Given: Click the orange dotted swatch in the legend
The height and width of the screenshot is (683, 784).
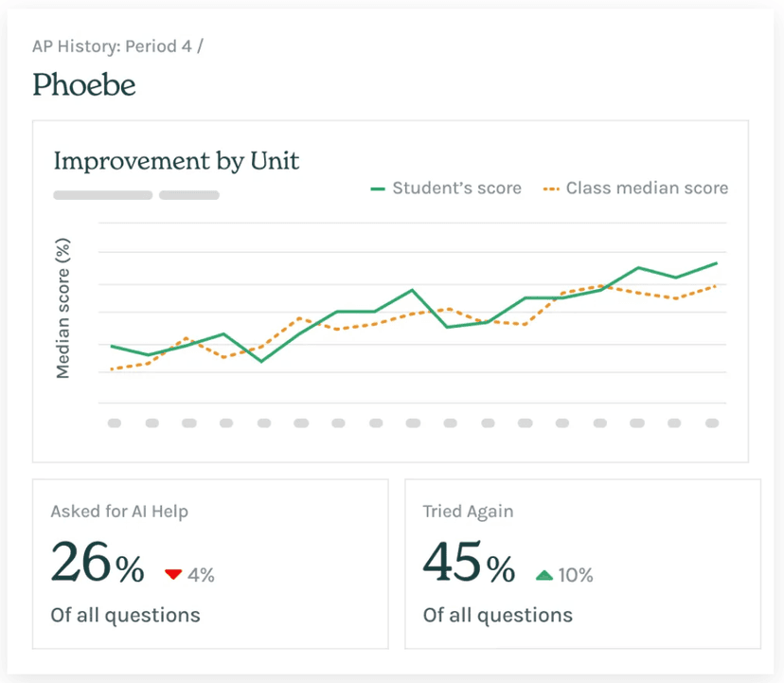Looking at the screenshot, I should (551, 189).
